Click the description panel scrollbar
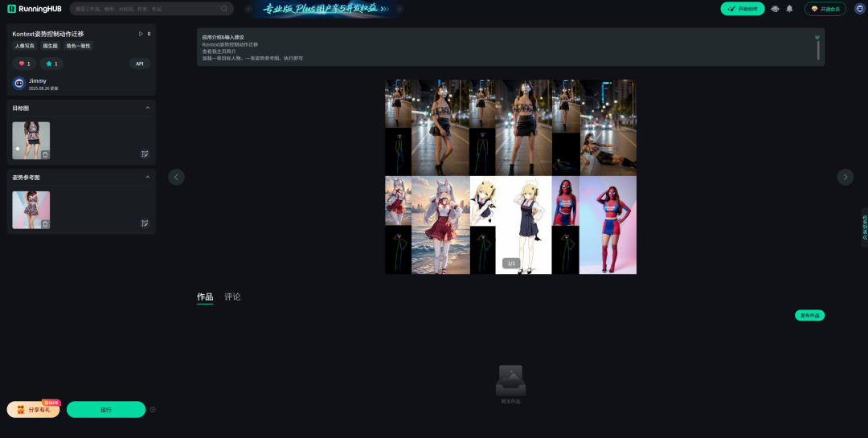Viewport: 868px width, 438px height. pos(818,51)
